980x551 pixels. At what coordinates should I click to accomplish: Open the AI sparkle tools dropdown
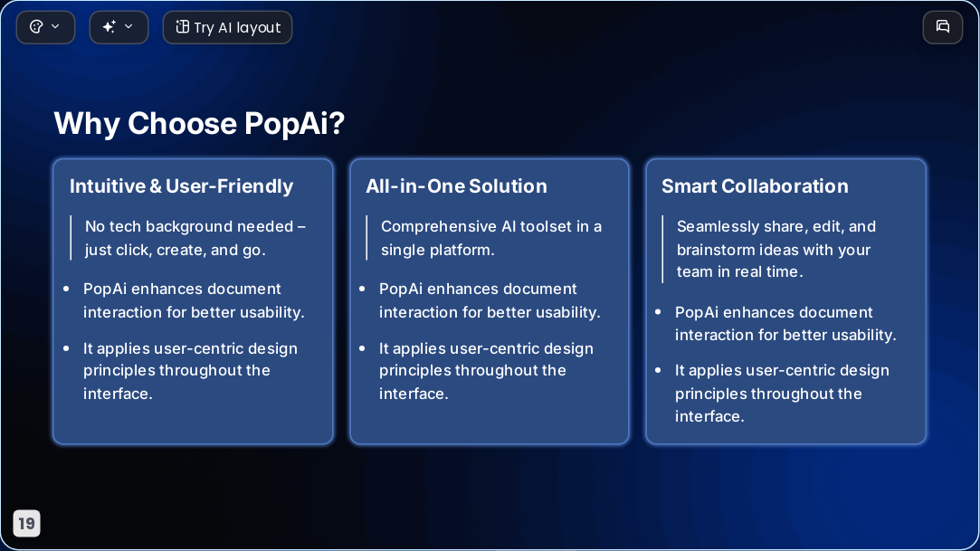click(119, 27)
